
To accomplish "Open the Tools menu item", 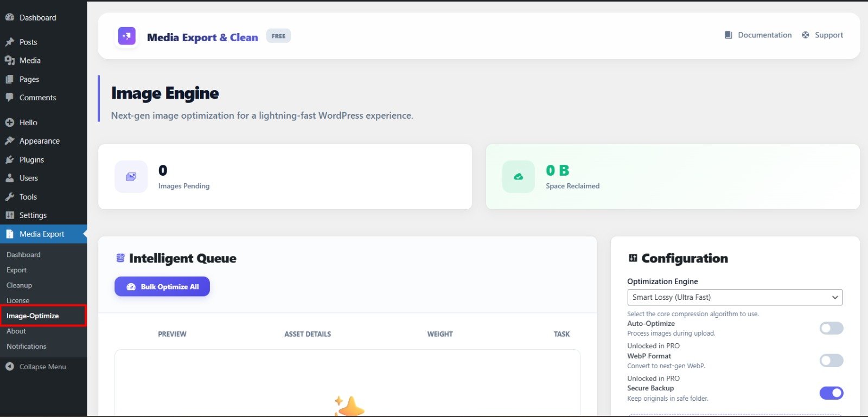I will (43, 197).
